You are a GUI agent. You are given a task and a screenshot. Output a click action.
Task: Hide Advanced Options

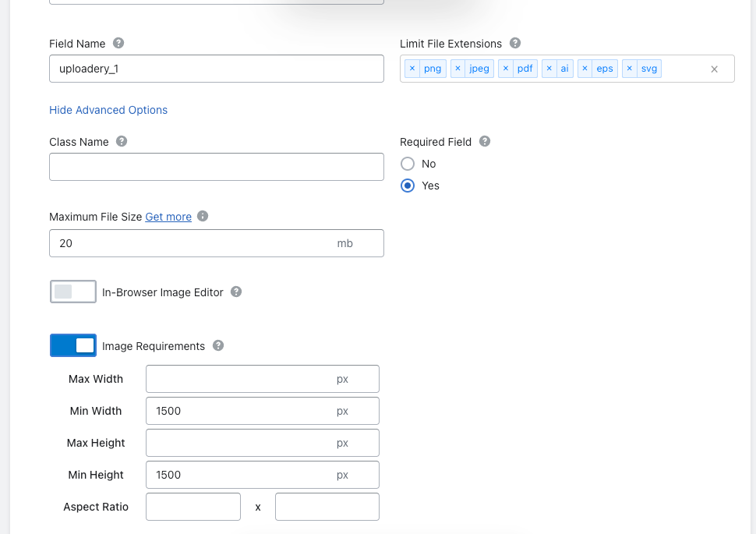click(108, 110)
